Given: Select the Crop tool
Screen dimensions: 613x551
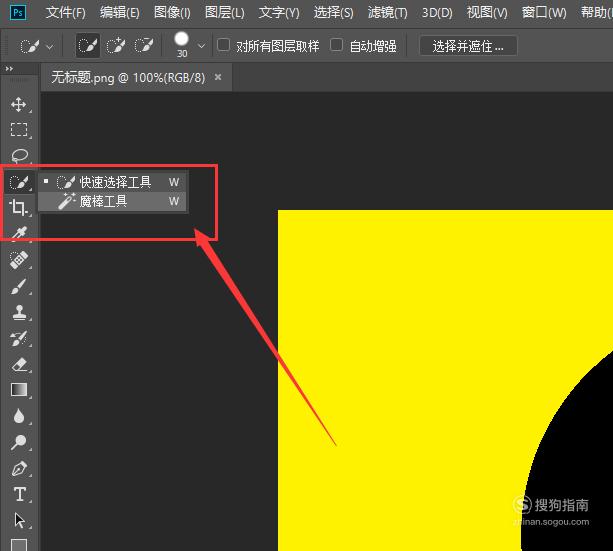Looking at the screenshot, I should pyautogui.click(x=19, y=207).
